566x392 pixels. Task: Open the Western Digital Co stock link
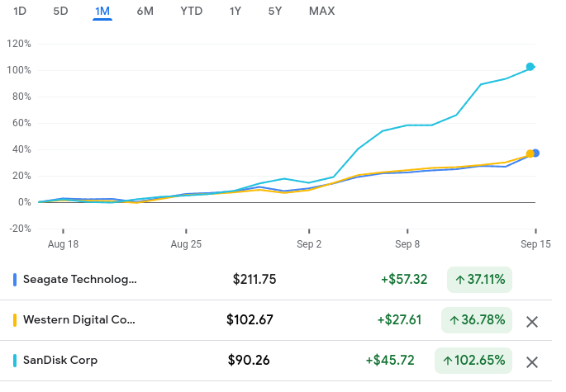pyautogui.click(x=79, y=319)
